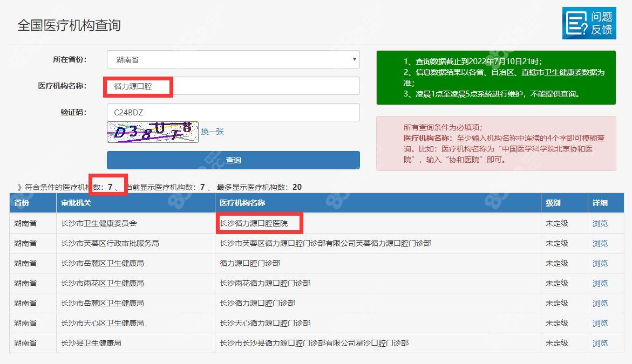
Task: Click the 审批机关 column header
Action: pyautogui.click(x=135, y=203)
